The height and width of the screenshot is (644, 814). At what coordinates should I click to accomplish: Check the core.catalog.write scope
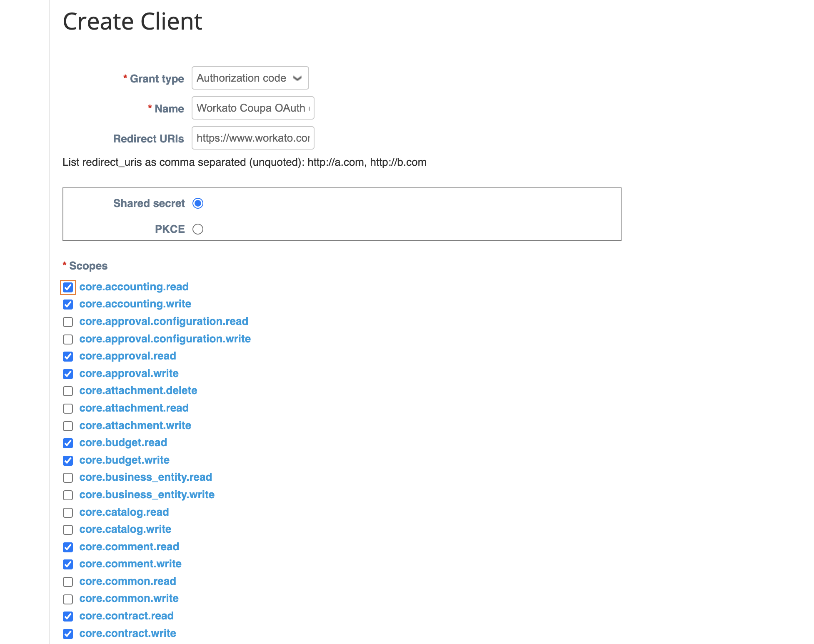pyautogui.click(x=68, y=530)
